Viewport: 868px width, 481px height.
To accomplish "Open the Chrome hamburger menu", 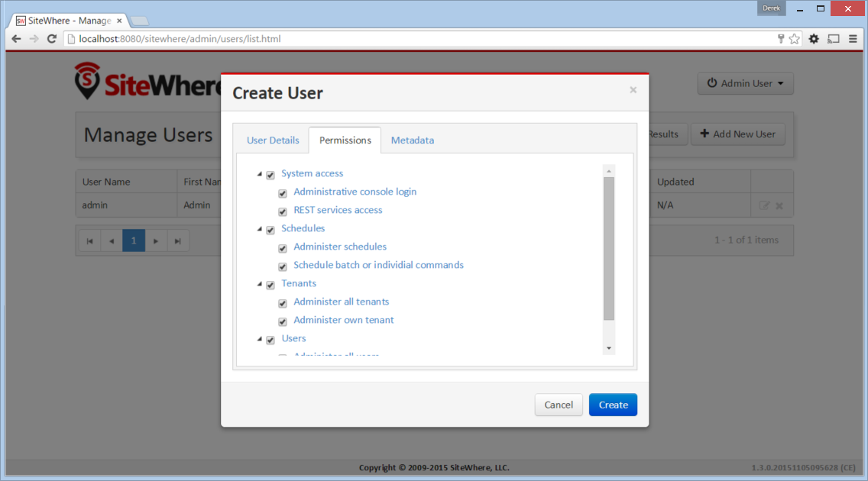I will tap(853, 39).
